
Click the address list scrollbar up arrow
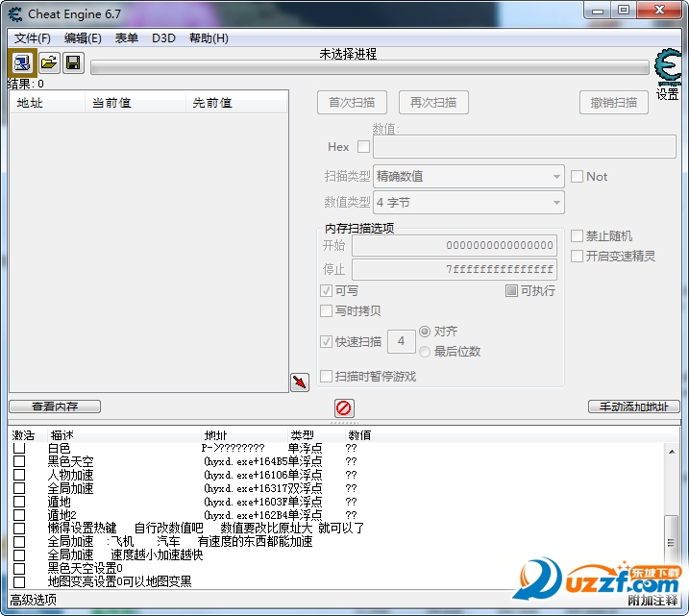[x=672, y=452]
